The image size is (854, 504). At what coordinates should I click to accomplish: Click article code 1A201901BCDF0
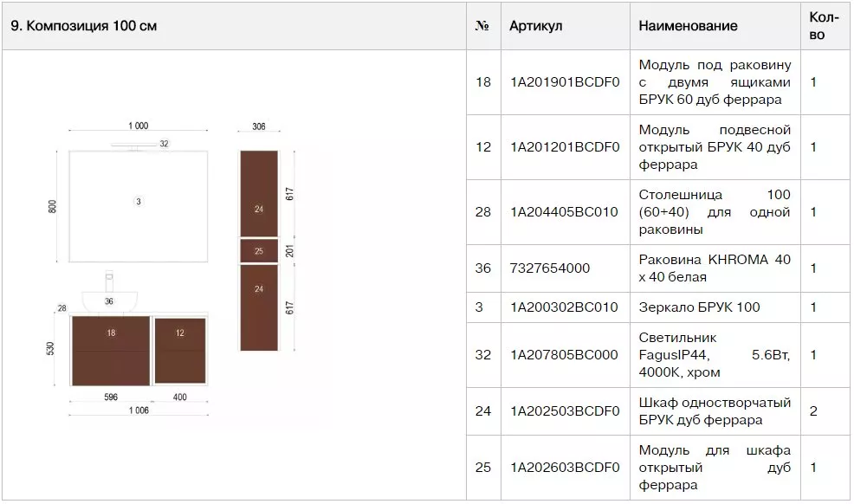564,82
